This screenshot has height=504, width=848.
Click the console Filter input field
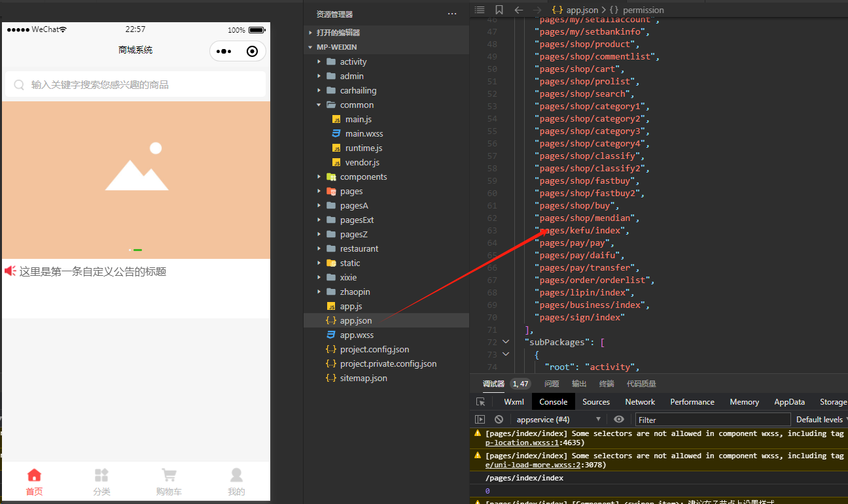pos(713,420)
